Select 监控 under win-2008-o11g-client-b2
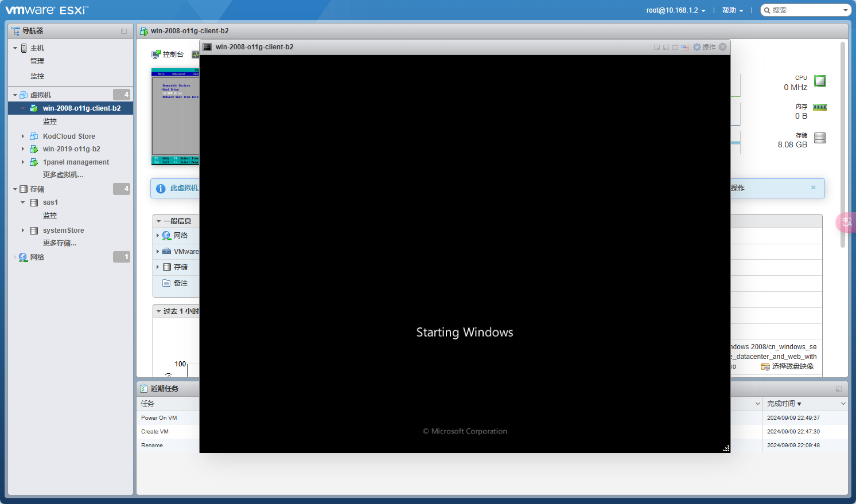Screen dimensions: 856x504 (50, 122)
